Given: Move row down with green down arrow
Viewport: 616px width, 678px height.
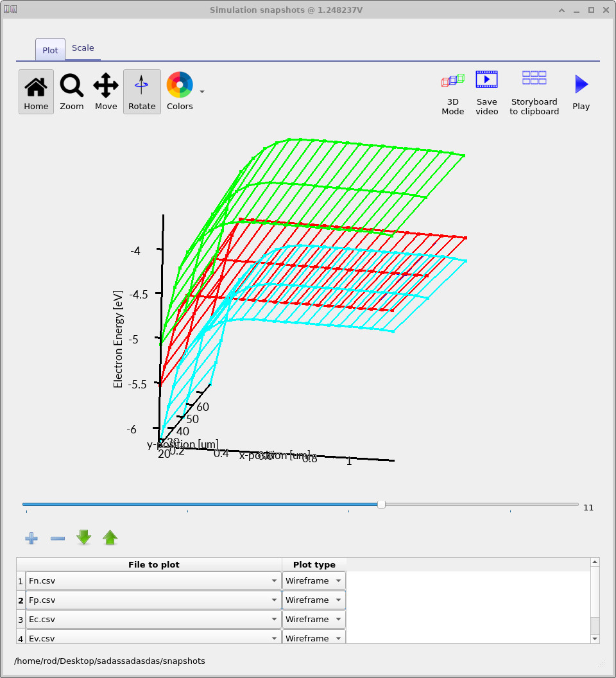Looking at the screenshot, I should [84, 537].
